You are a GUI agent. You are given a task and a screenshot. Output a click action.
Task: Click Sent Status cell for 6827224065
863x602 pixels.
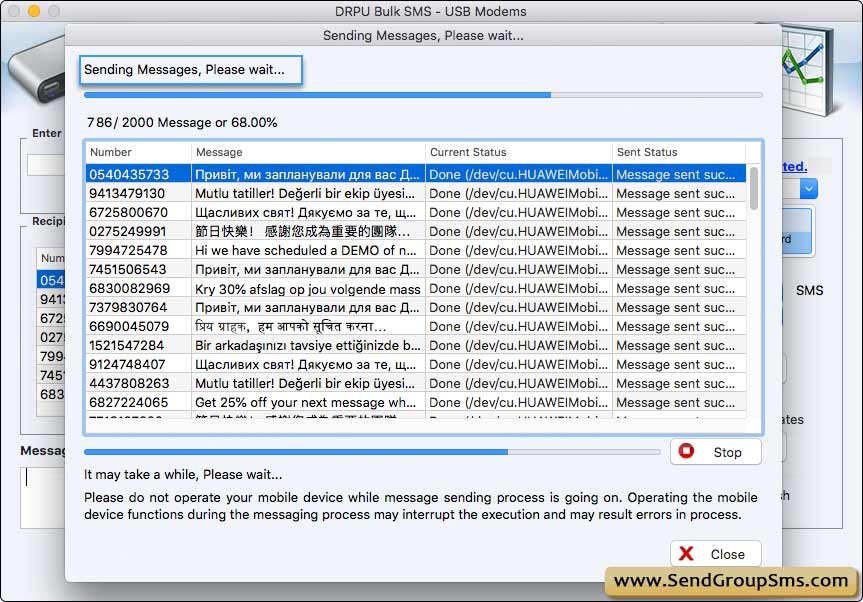click(x=679, y=402)
